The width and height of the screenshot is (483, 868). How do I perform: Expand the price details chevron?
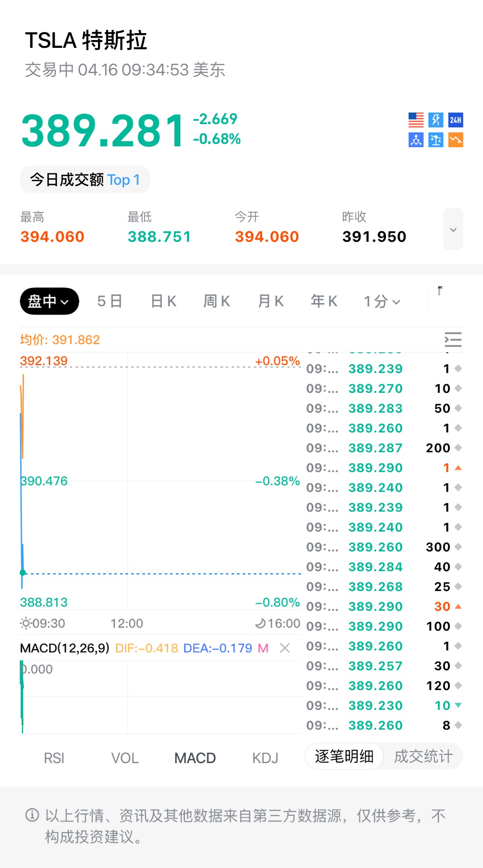[453, 230]
